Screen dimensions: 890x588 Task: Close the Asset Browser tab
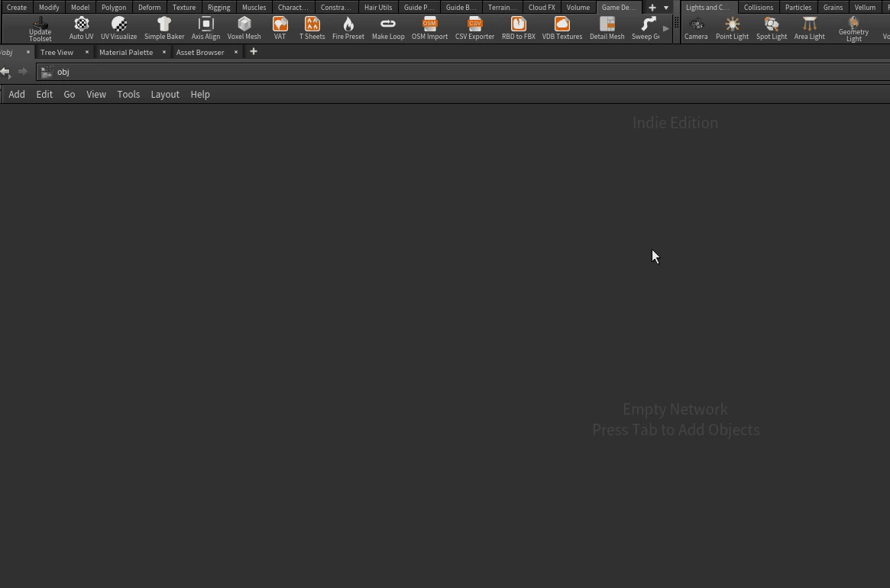tap(236, 52)
